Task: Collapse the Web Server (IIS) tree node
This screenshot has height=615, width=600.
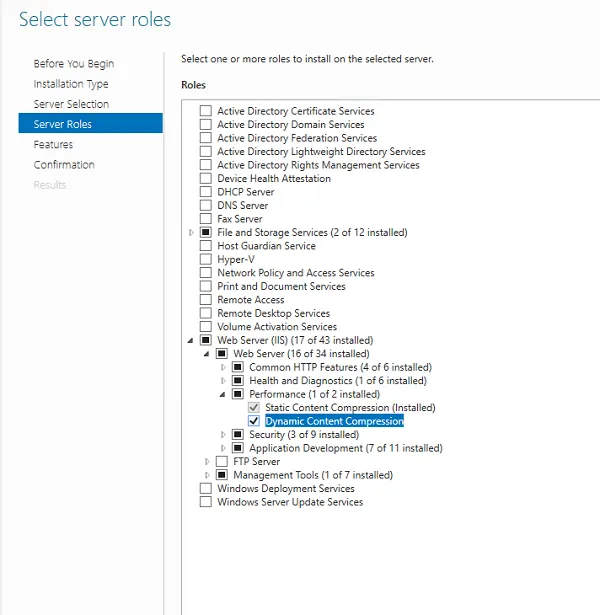Action: click(x=191, y=341)
